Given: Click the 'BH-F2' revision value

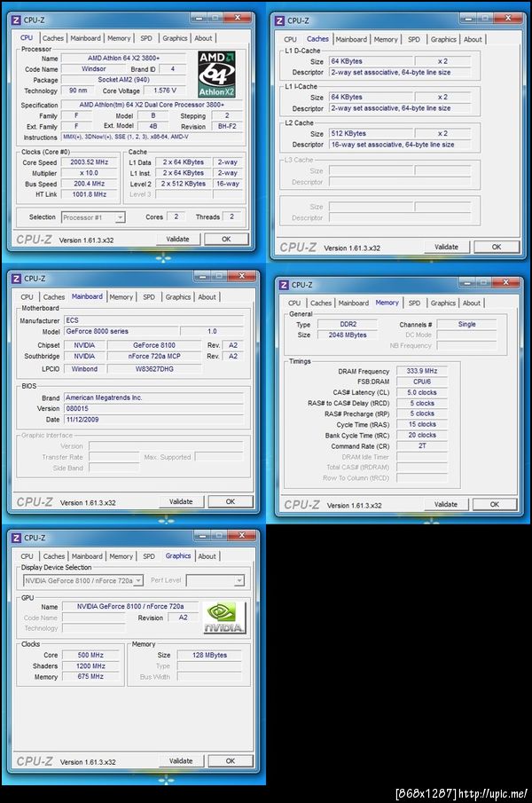Looking at the screenshot, I should pyautogui.click(x=227, y=126).
